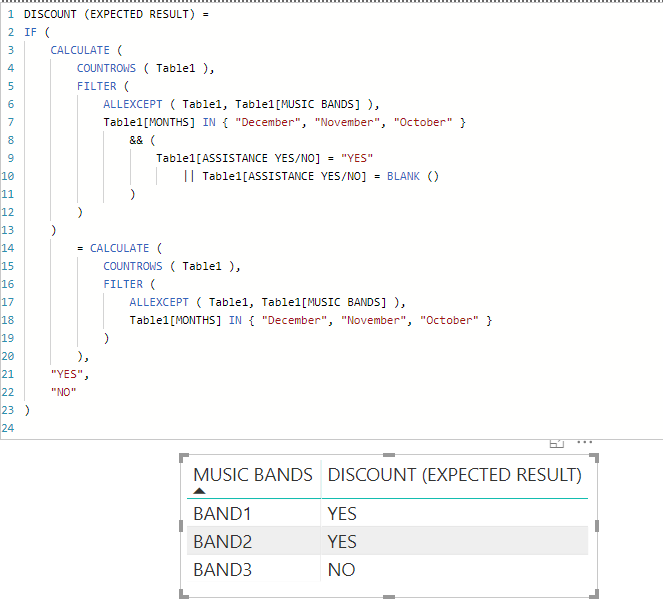Open the table visual's More options ellipsis
Screen dimensions: 663x605
point(584,442)
